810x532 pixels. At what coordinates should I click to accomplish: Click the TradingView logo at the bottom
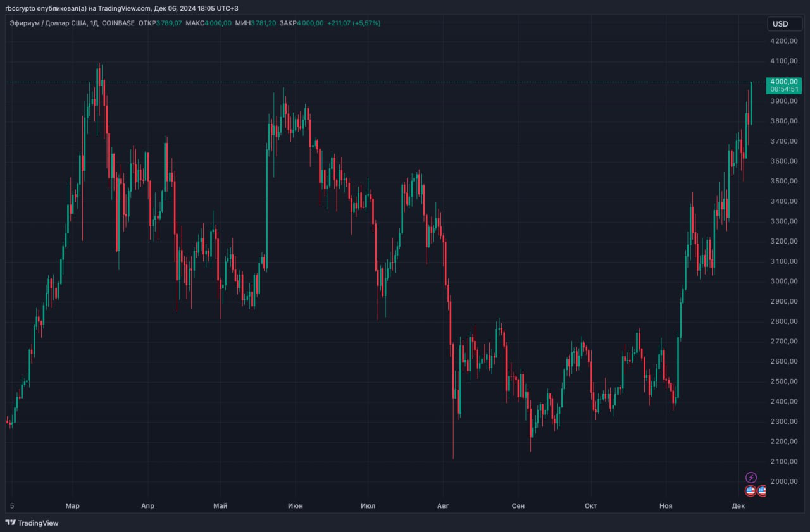[32, 523]
